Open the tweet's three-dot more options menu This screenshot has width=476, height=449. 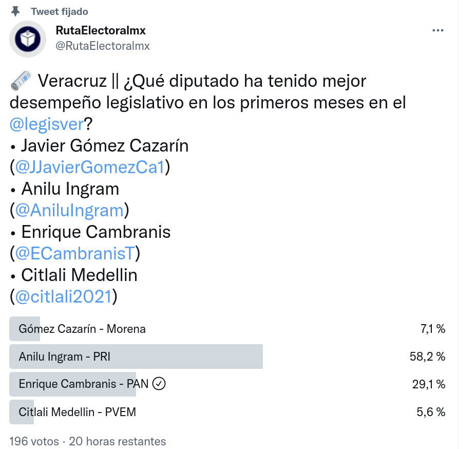coord(437,31)
